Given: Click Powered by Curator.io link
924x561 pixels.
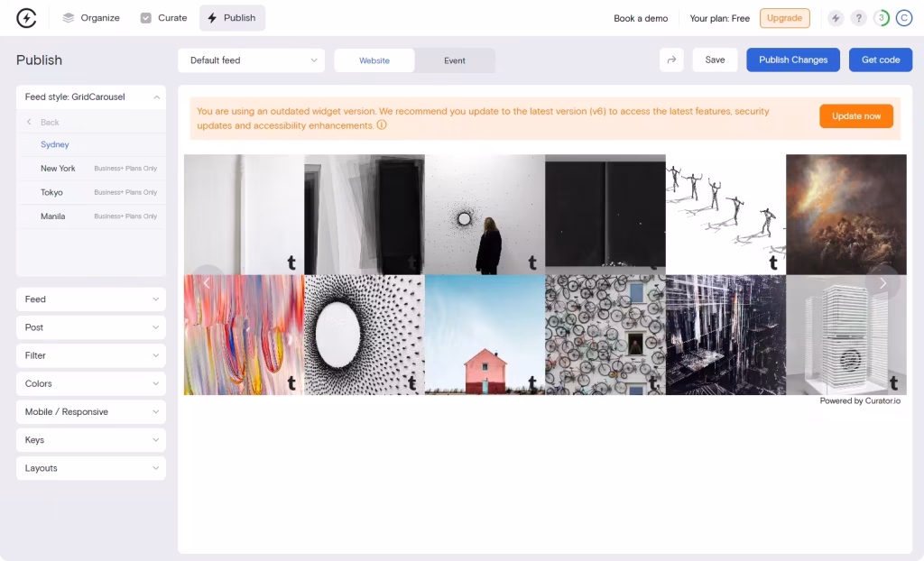Looking at the screenshot, I should click(x=860, y=400).
